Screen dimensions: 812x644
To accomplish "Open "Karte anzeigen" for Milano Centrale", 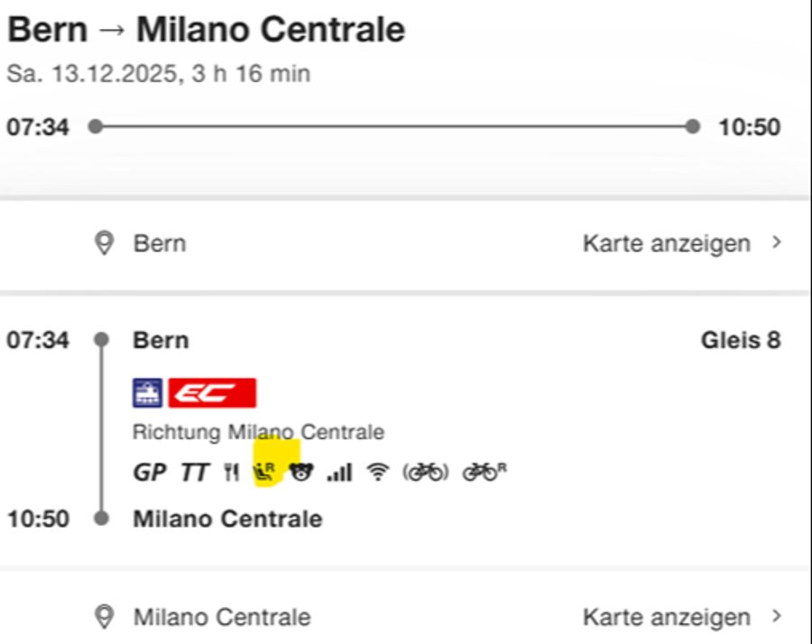I will [667, 617].
